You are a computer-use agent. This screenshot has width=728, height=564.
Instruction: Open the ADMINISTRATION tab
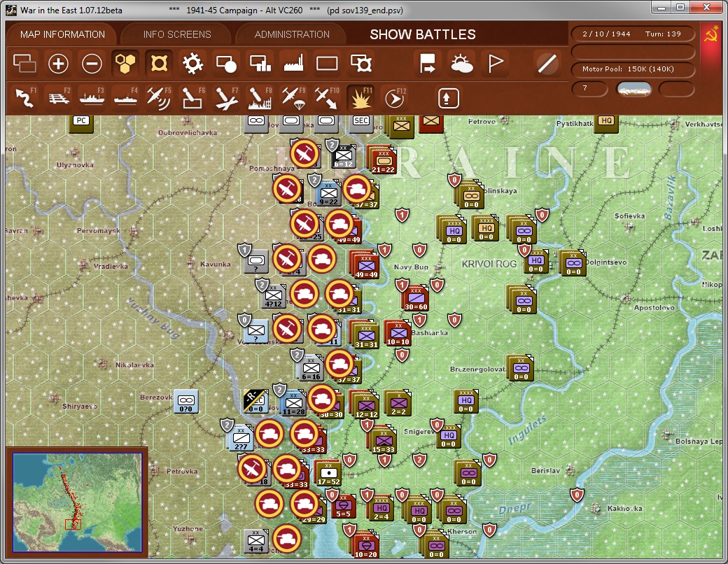point(292,34)
